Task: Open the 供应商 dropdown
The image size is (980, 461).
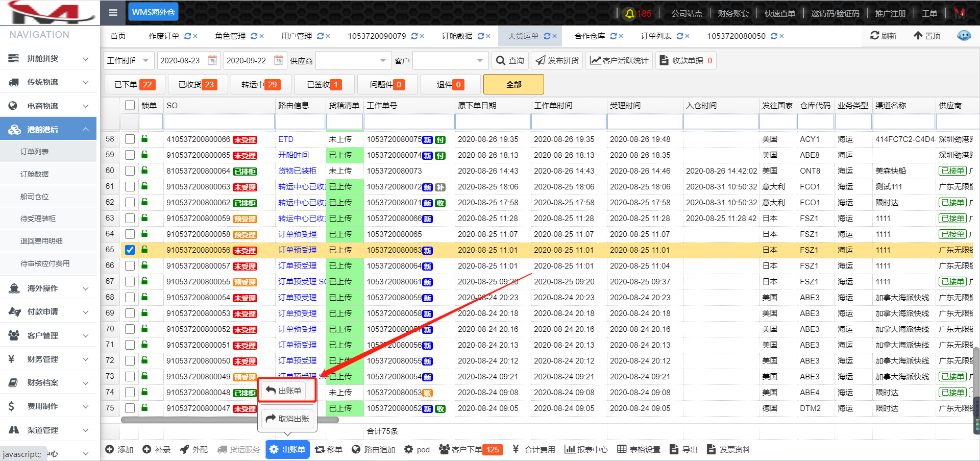Action: [x=353, y=61]
